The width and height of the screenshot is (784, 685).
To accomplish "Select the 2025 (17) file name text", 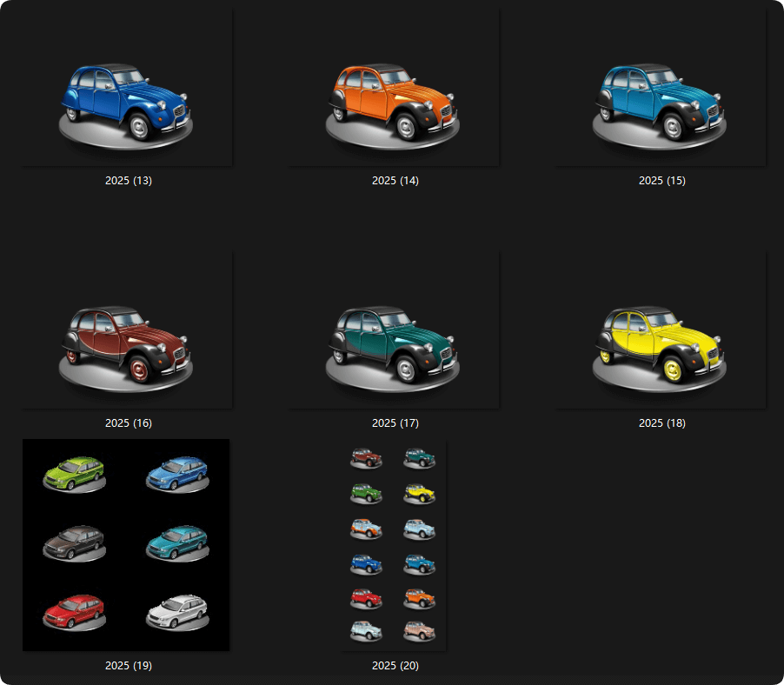I will 395,423.
